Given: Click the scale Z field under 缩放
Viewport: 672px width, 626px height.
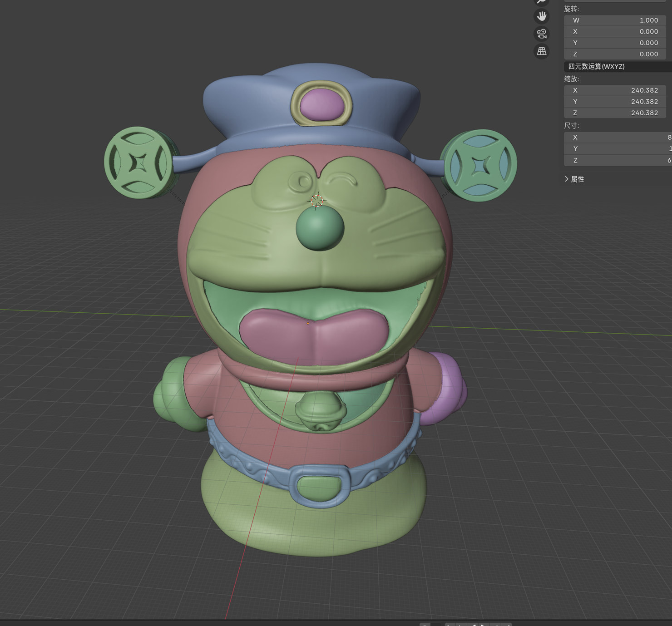Looking at the screenshot, I should pyautogui.click(x=615, y=113).
